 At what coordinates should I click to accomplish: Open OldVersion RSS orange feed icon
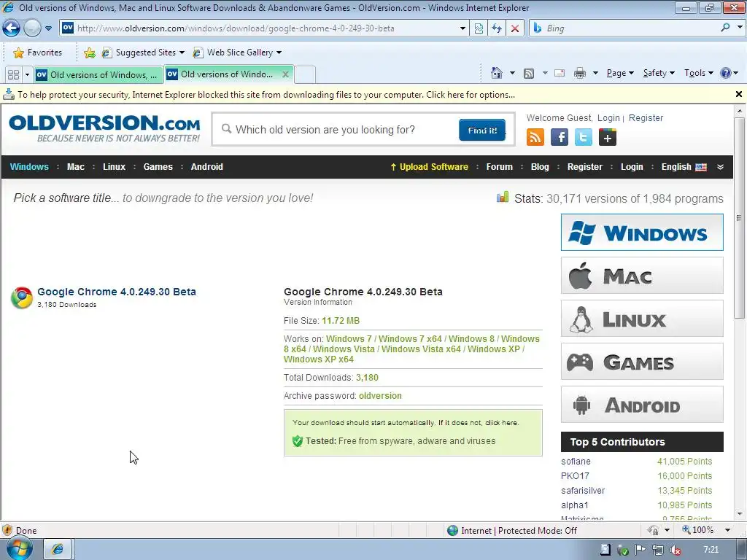pyautogui.click(x=535, y=137)
